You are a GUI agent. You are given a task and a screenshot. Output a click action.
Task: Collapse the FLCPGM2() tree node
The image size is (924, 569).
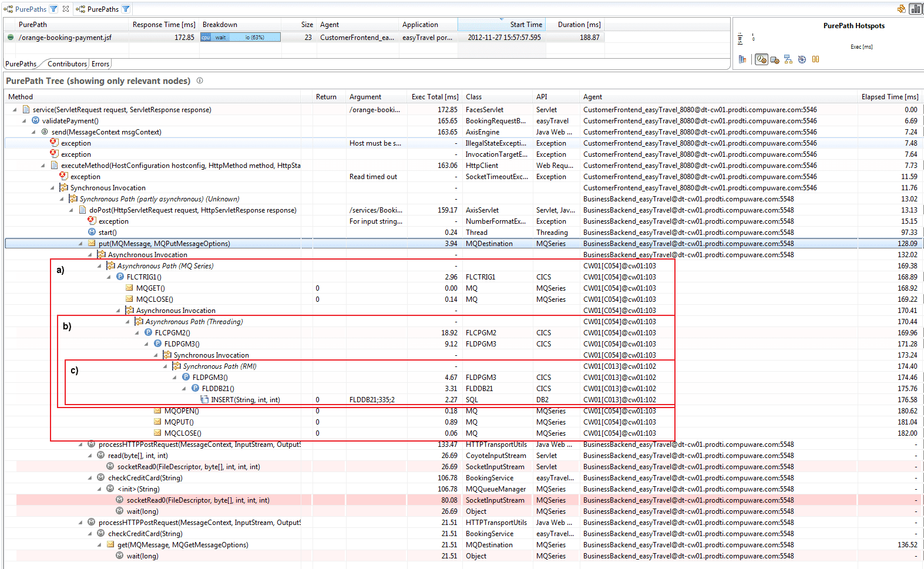(x=137, y=332)
